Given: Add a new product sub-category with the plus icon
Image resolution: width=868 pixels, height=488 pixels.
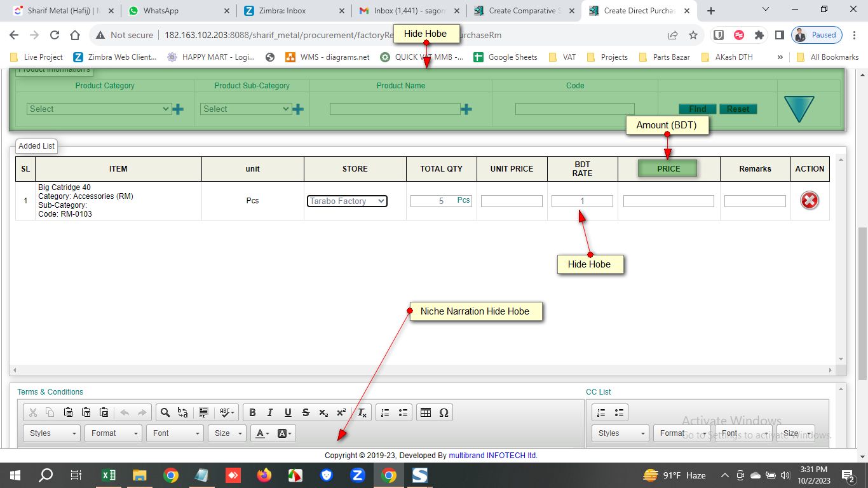Looking at the screenshot, I should [x=297, y=109].
